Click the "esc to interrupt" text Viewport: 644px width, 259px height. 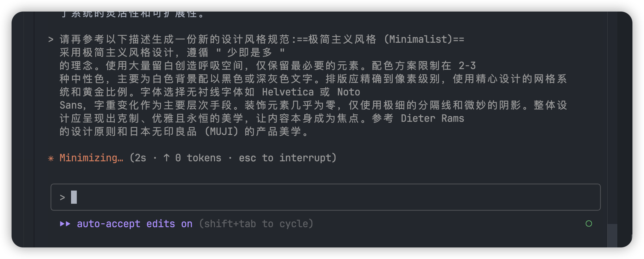coord(287,158)
